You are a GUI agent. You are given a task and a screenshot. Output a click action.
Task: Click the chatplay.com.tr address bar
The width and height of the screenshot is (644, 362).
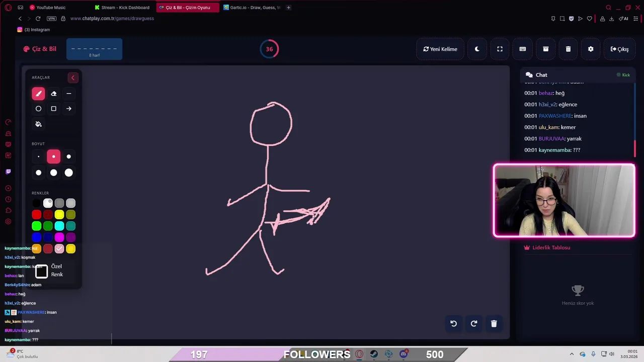coord(112,19)
